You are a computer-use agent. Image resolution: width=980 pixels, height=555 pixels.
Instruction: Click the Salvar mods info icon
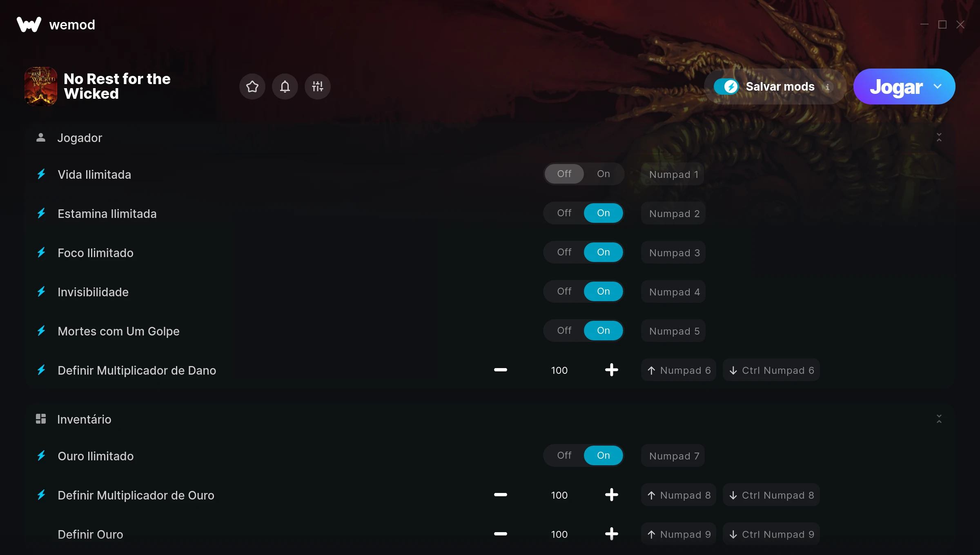point(827,87)
